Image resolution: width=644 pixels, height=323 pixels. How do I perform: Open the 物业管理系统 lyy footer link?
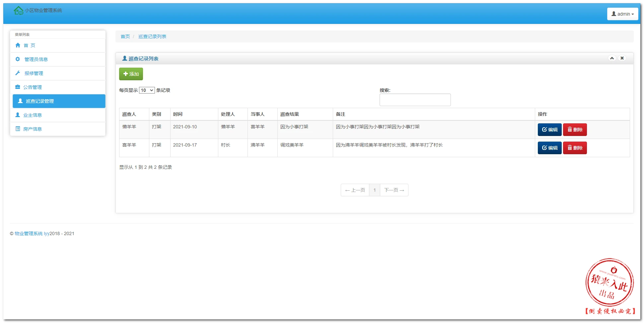point(32,233)
